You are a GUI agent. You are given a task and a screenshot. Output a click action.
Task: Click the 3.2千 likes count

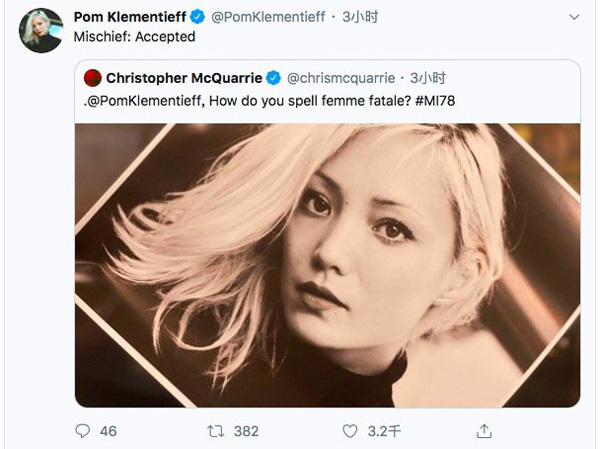383,431
